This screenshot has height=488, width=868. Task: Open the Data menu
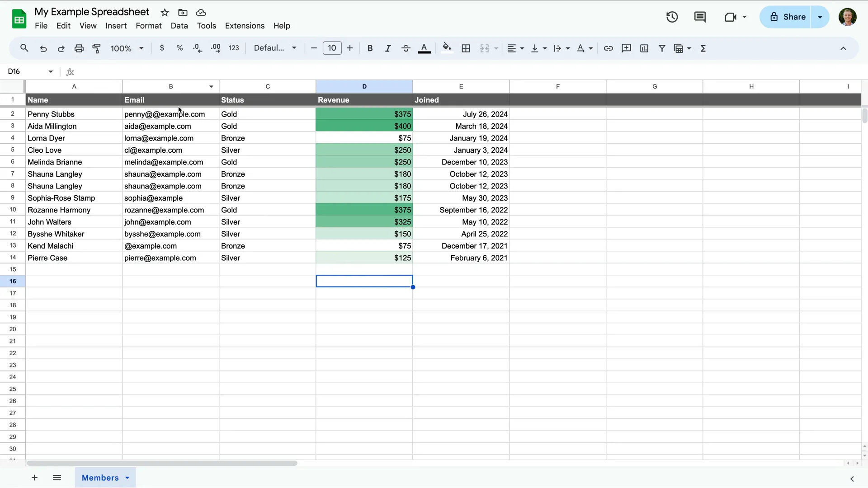point(179,26)
